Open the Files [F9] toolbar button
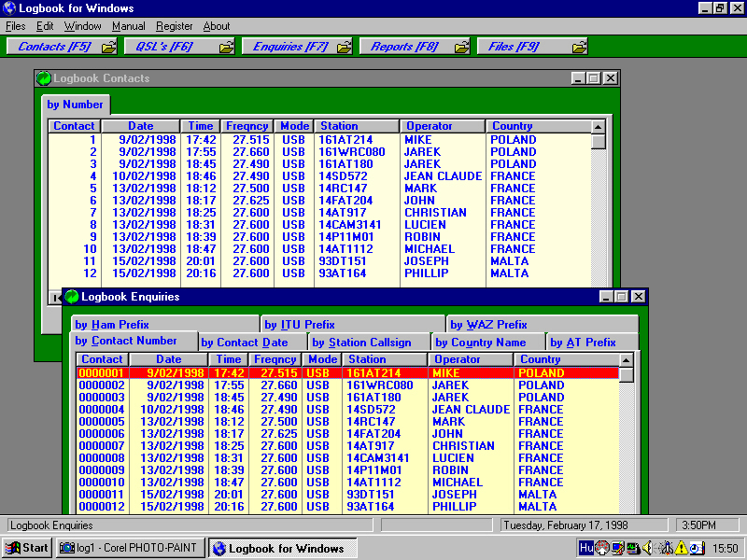This screenshot has height=560, width=747. click(532, 47)
